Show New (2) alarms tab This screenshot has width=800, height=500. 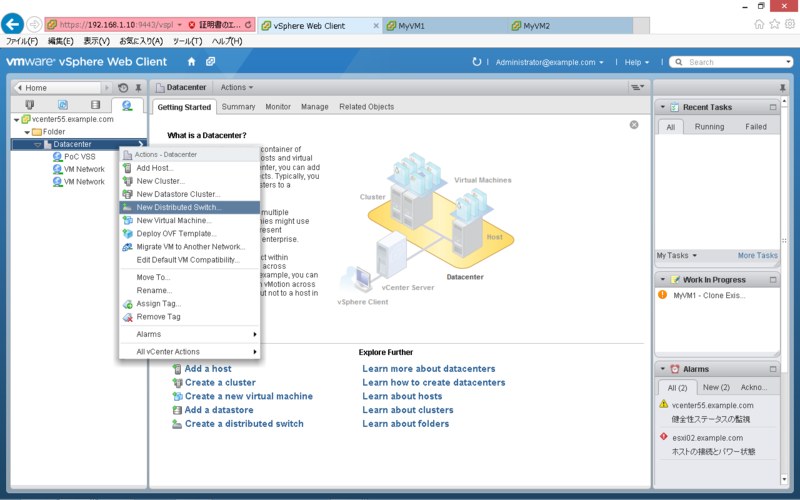(716, 387)
